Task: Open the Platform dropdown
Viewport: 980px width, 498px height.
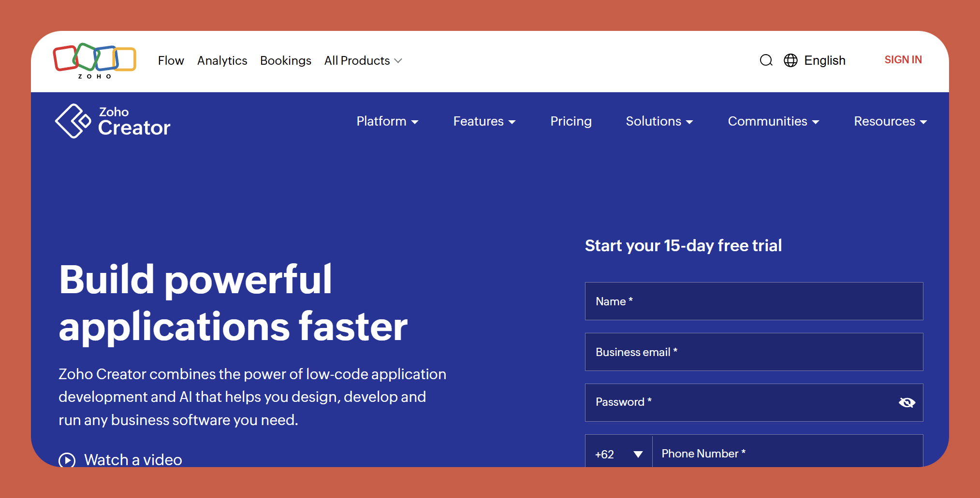Action: pyautogui.click(x=387, y=121)
